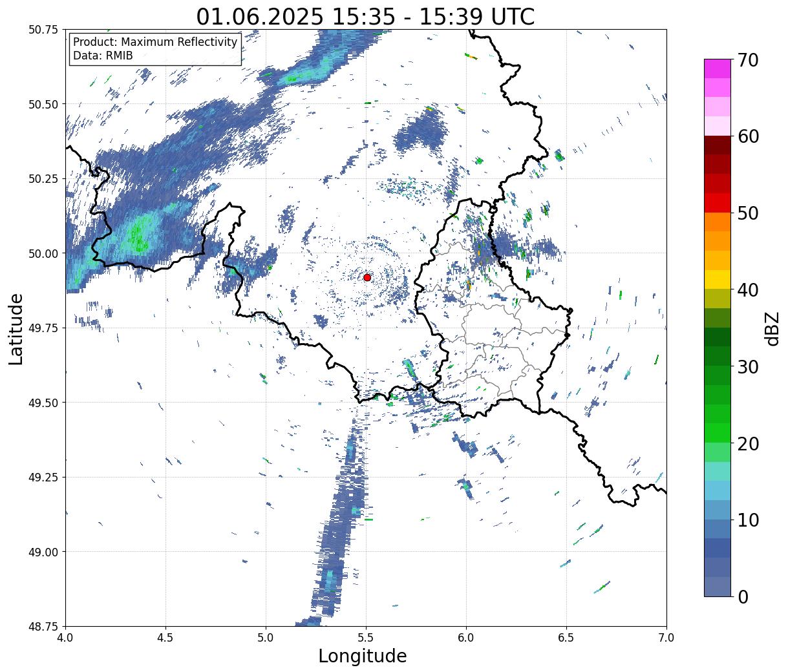Click the colorbar tick label 30

point(747,366)
